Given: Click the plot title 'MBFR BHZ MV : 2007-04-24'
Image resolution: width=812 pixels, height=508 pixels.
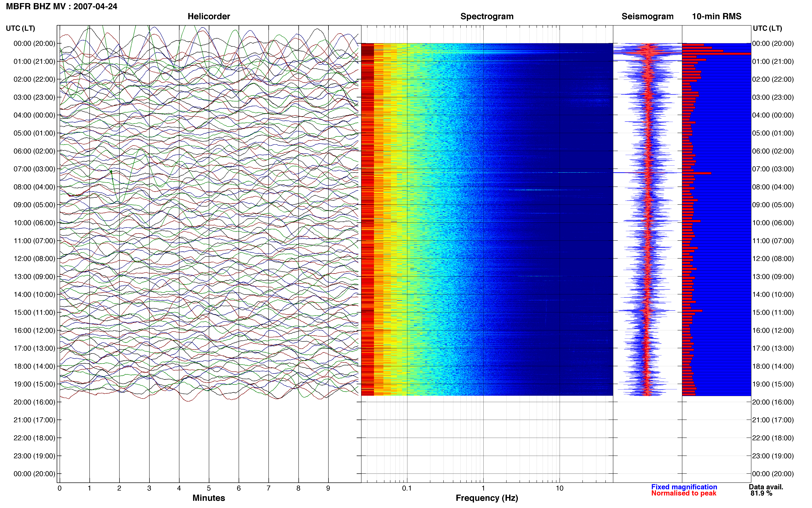Looking at the screenshot, I should [62, 6].
